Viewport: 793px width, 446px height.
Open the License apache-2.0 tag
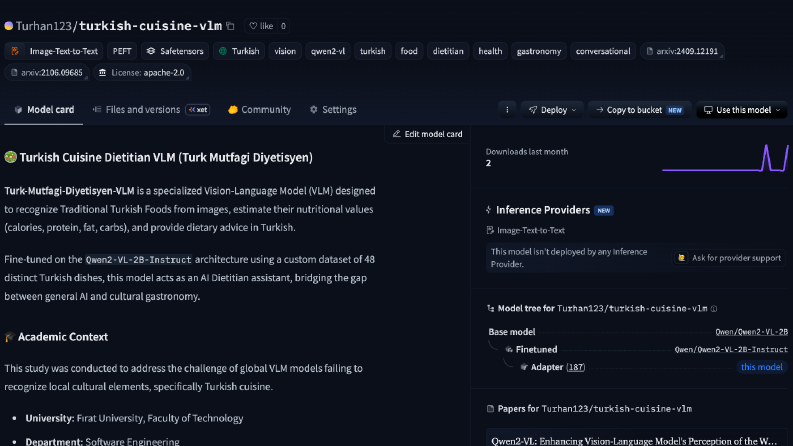(x=142, y=73)
